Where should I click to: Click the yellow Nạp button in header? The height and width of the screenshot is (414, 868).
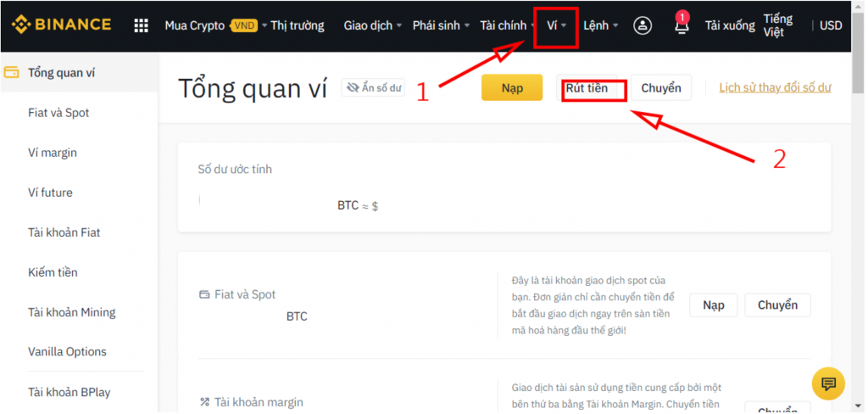[x=512, y=87]
